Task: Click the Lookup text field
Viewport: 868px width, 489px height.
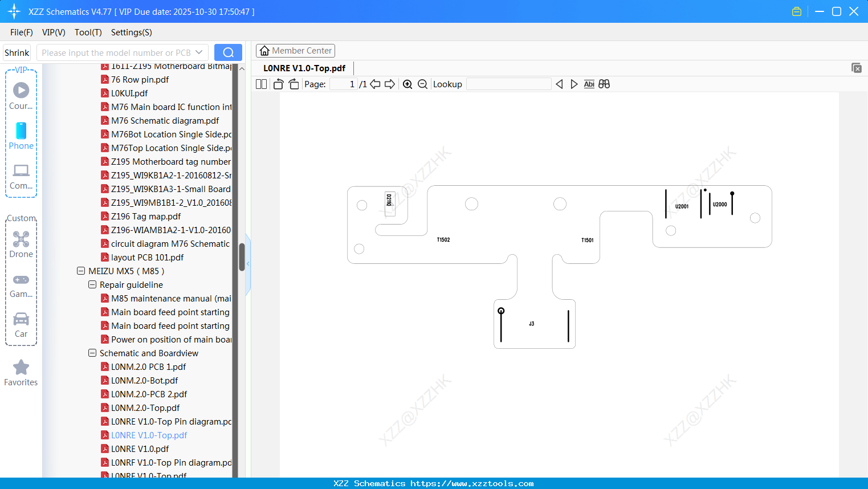Action: (x=508, y=84)
